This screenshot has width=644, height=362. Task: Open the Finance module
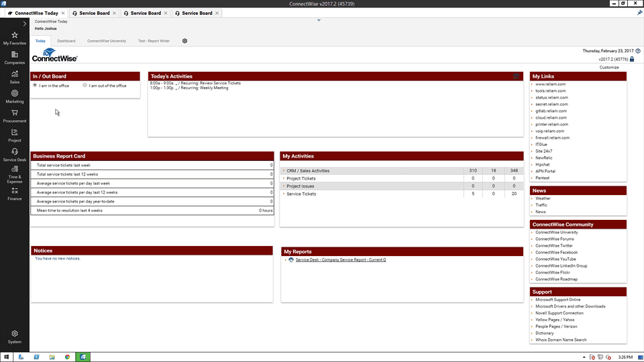click(x=14, y=194)
